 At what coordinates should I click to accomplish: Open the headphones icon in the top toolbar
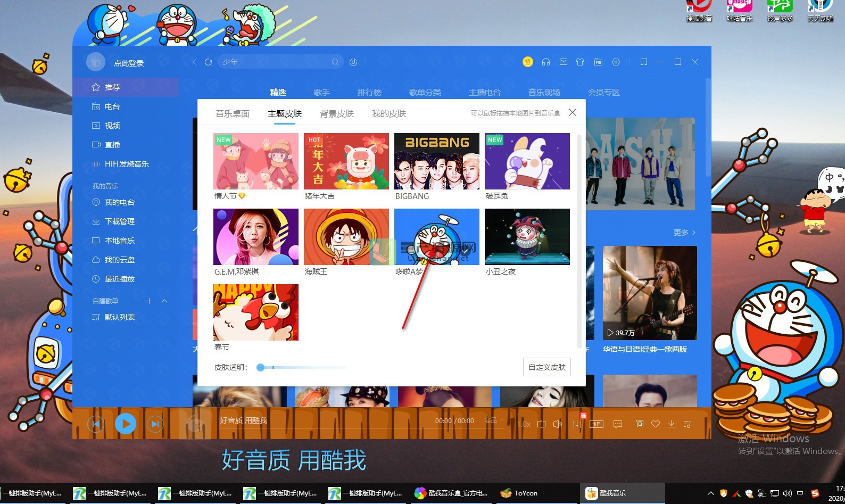tap(546, 62)
